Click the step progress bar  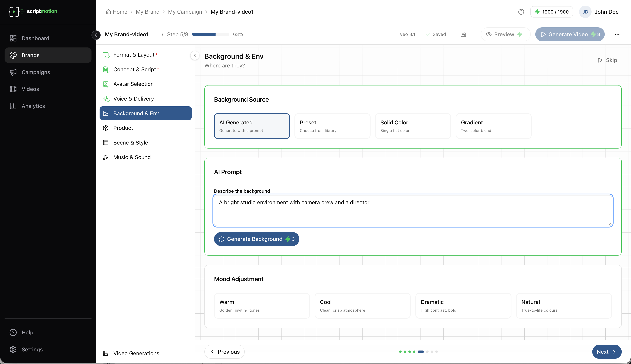click(x=210, y=34)
